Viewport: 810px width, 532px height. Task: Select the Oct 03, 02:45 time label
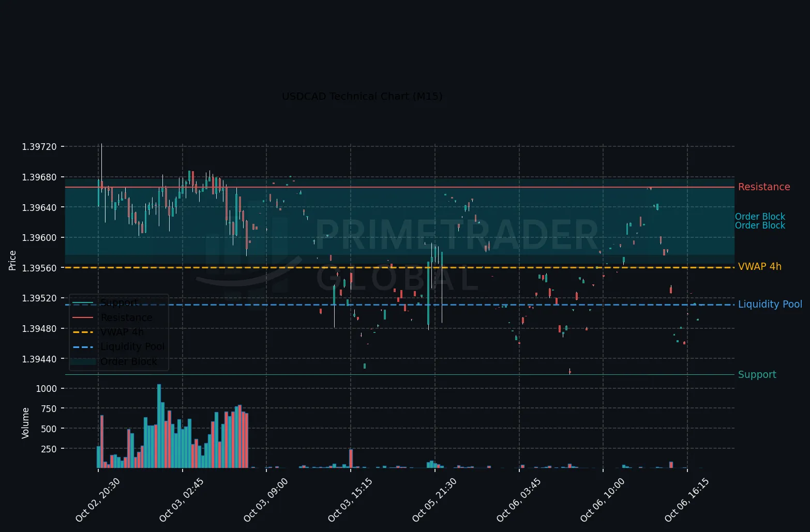182,499
